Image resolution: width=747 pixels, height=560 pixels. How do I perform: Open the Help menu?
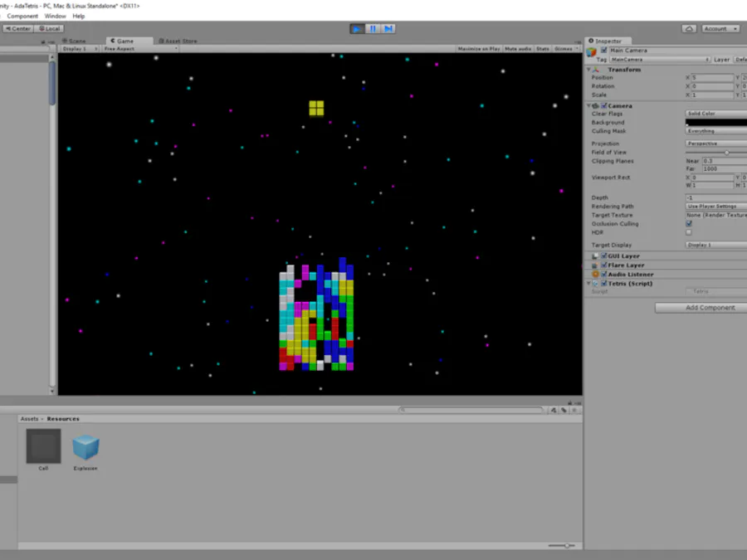[x=79, y=16]
